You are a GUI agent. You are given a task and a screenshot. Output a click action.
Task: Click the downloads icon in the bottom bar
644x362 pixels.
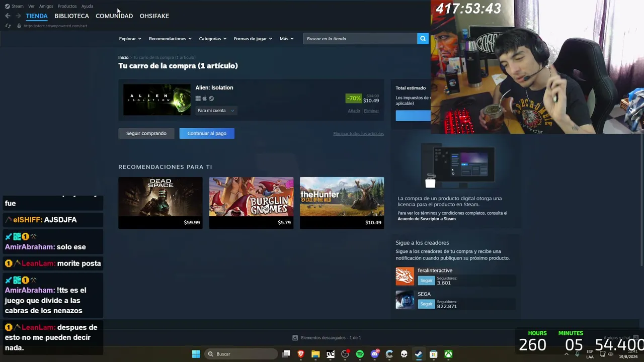pos(295,338)
